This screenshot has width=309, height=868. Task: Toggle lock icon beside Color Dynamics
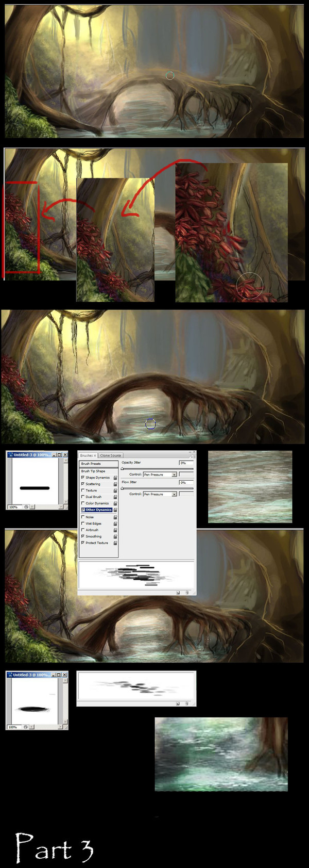click(115, 503)
